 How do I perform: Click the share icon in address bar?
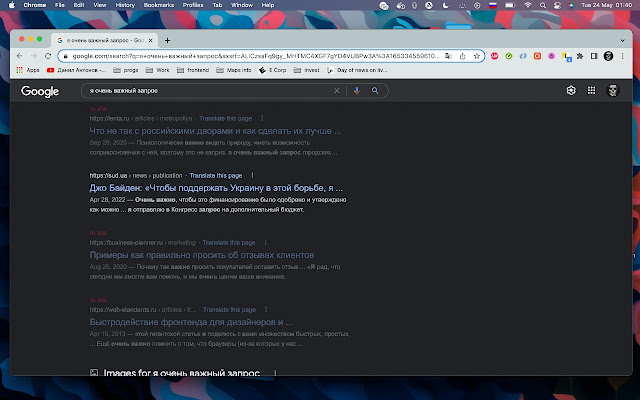pos(462,56)
